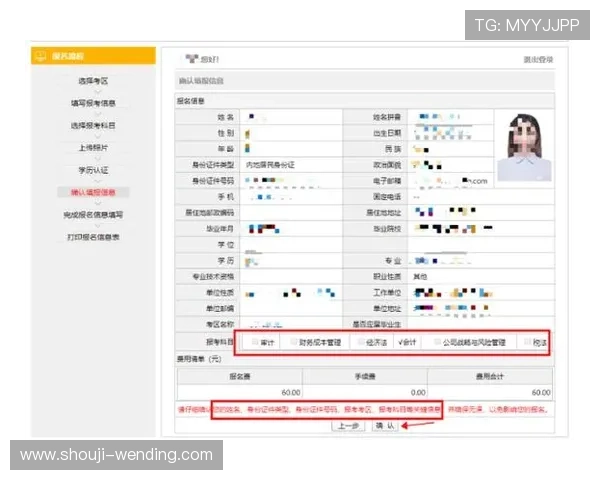
Task: Click the 60.00 value under 报名费
Action: [291, 392]
